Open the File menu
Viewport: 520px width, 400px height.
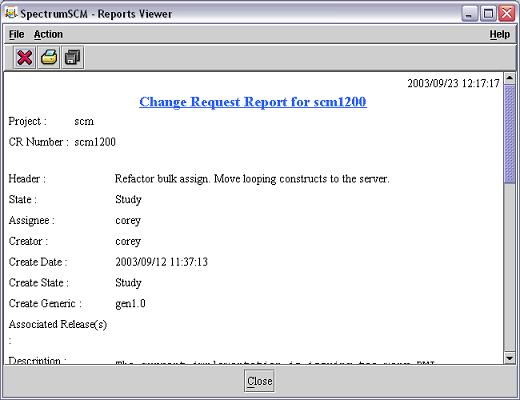coord(16,34)
